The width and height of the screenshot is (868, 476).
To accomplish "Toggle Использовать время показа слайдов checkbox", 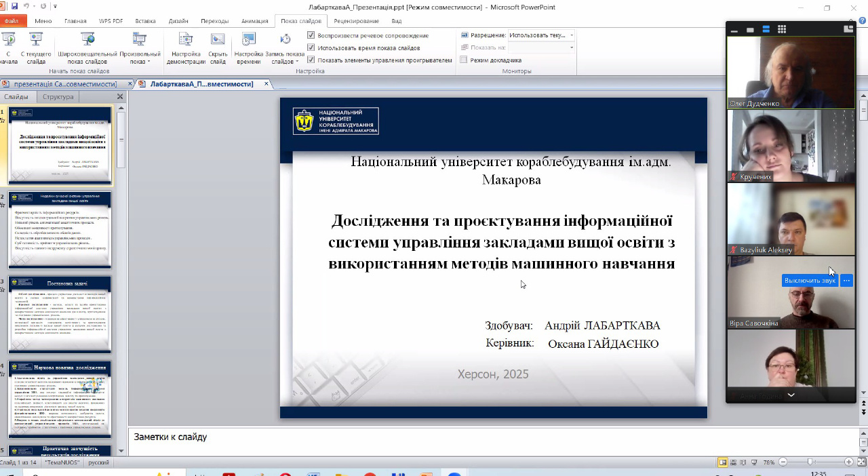I will pos(311,48).
